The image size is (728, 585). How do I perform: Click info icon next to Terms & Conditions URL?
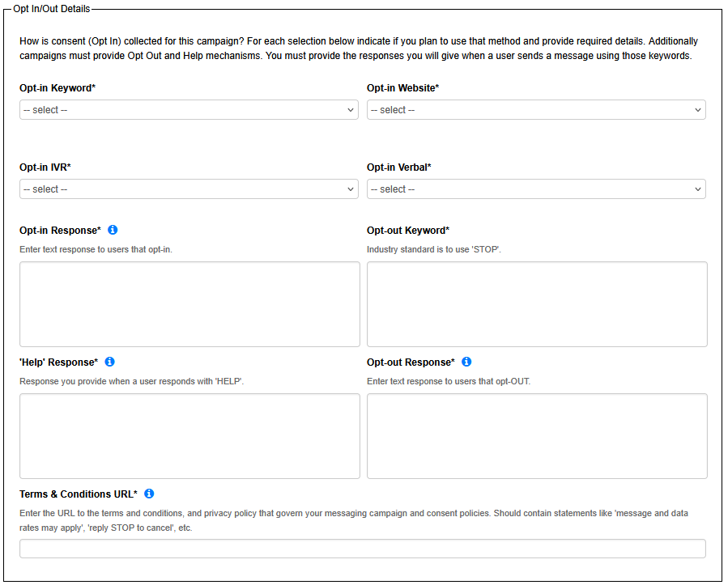149,494
